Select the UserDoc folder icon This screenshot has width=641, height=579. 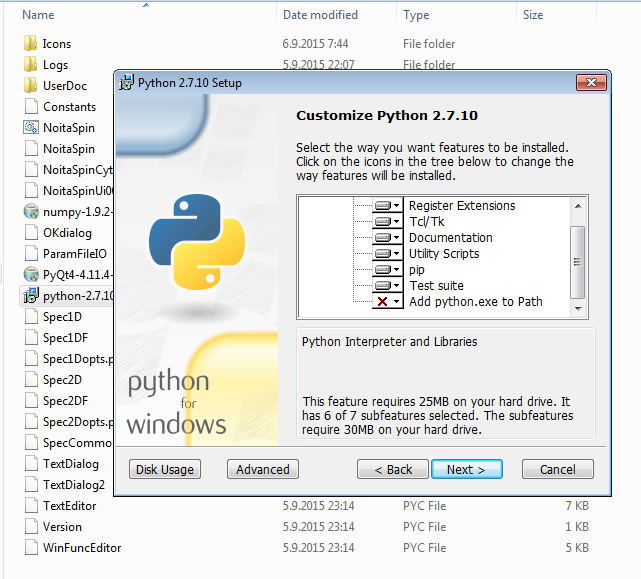pyautogui.click(x=31, y=85)
